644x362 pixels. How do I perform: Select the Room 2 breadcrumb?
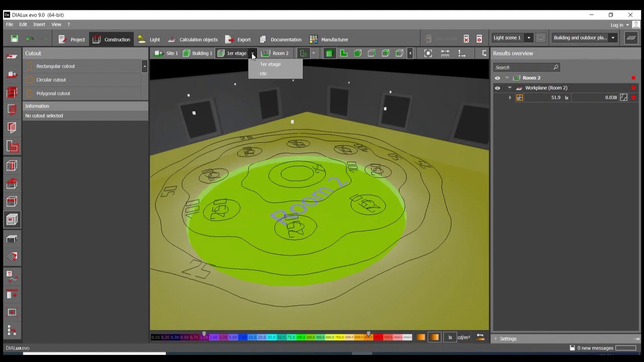[275, 53]
